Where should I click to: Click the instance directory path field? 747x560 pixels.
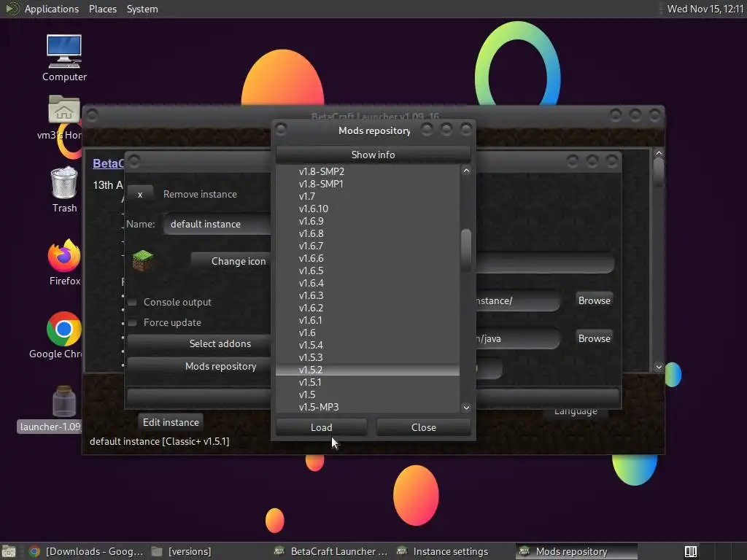[518, 301]
